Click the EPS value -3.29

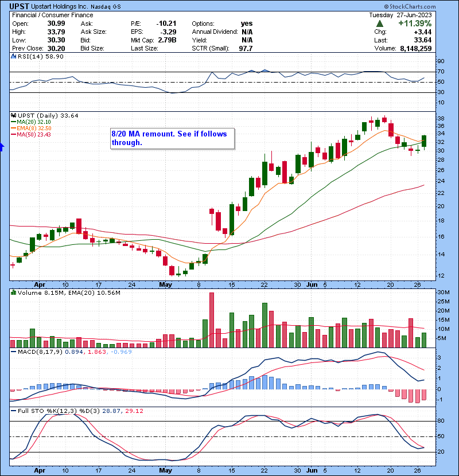pyautogui.click(x=169, y=32)
